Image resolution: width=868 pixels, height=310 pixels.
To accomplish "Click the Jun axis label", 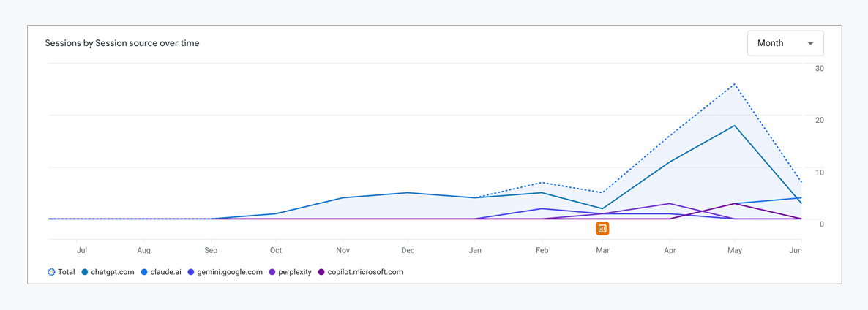I will tap(796, 250).
